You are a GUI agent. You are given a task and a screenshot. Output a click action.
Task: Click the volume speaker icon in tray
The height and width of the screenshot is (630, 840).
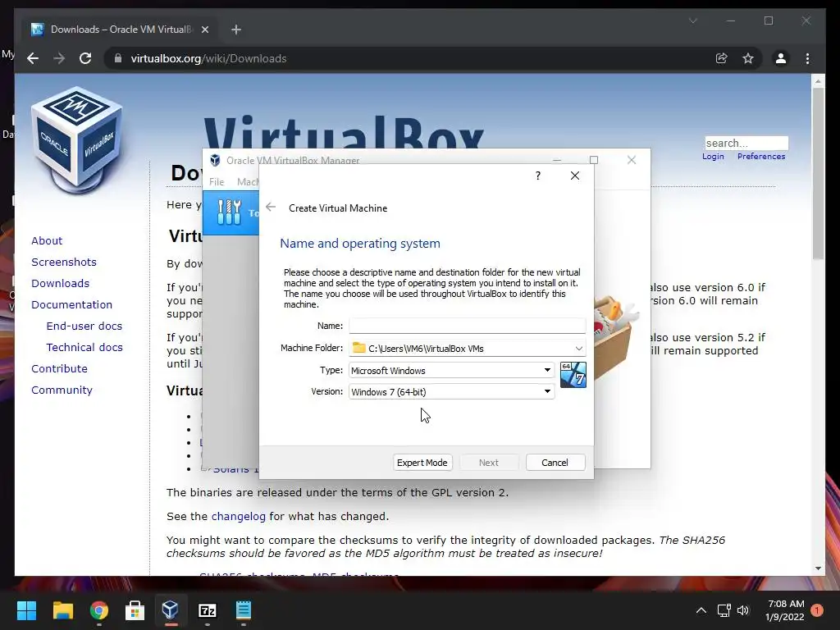[x=743, y=610]
